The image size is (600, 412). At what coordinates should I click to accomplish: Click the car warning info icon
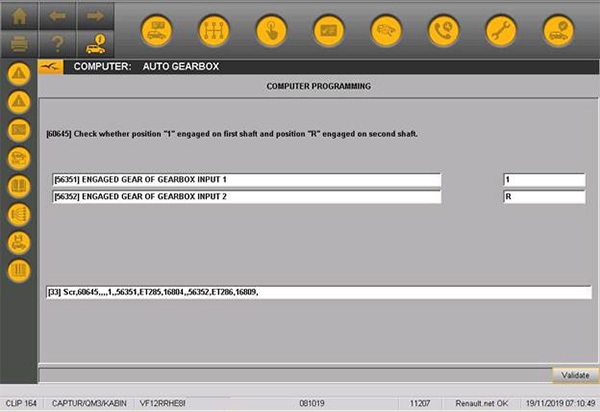(x=95, y=44)
